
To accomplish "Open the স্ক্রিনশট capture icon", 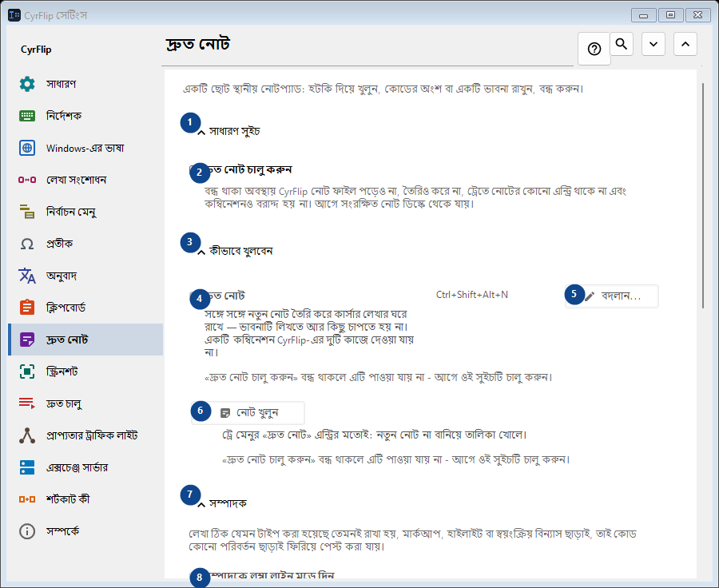I will (x=27, y=371).
